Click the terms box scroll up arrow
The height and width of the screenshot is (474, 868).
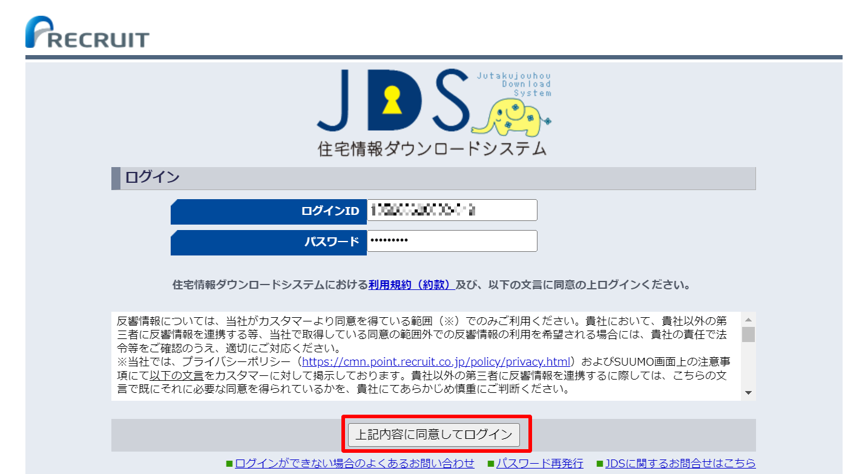(x=749, y=320)
